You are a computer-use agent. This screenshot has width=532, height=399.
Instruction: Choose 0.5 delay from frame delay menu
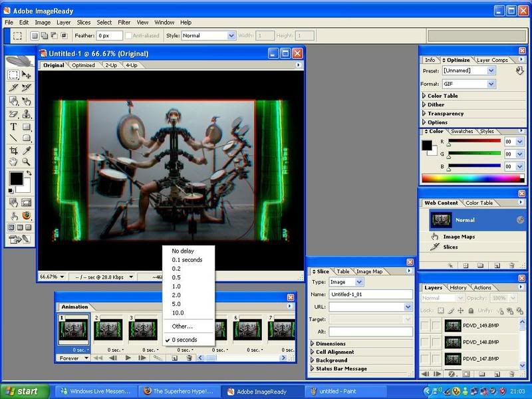coord(176,277)
